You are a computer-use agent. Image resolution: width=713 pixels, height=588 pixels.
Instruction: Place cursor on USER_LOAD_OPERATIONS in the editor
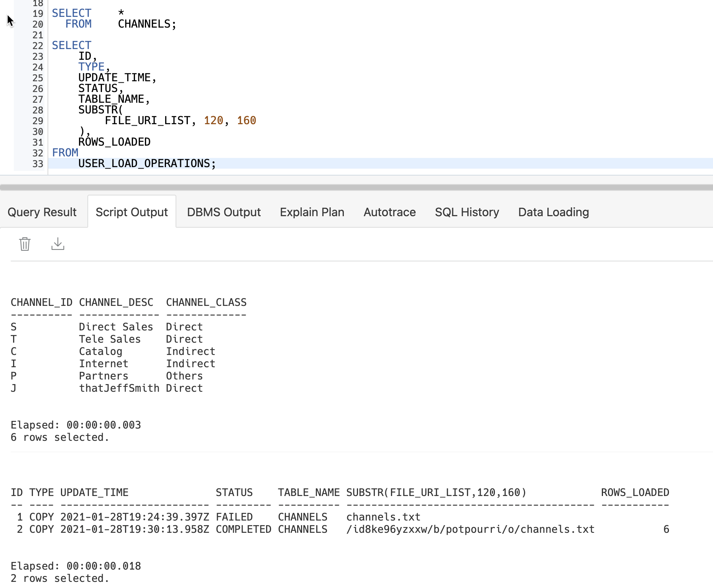[x=144, y=164]
